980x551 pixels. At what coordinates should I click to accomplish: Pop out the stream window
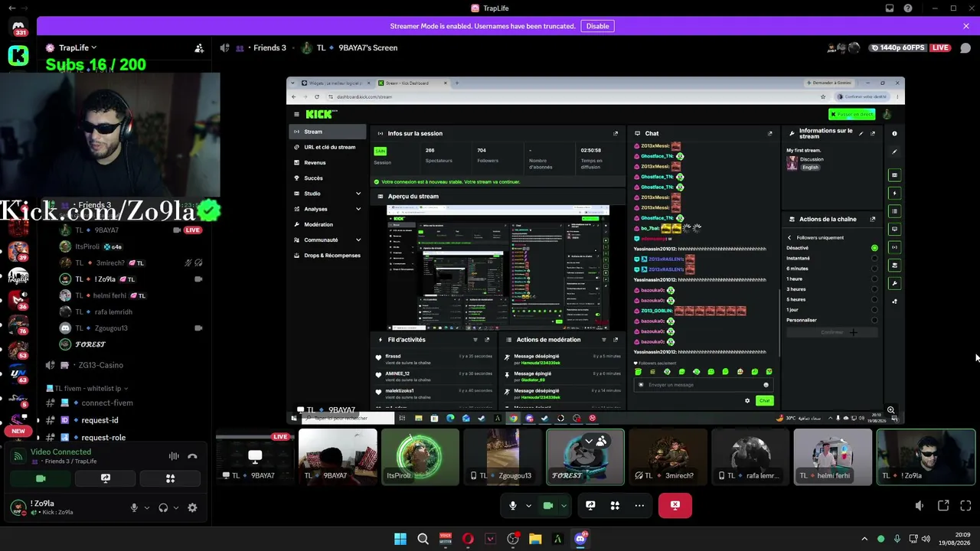tap(943, 506)
